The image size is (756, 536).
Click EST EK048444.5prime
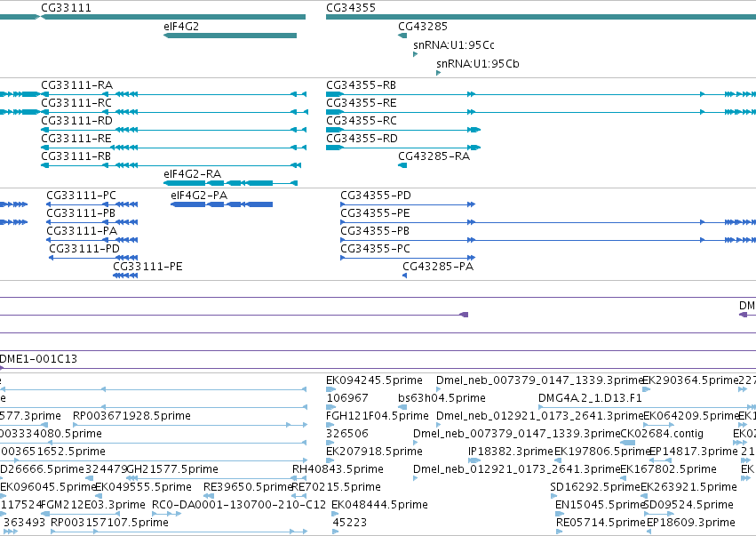[x=335, y=514]
